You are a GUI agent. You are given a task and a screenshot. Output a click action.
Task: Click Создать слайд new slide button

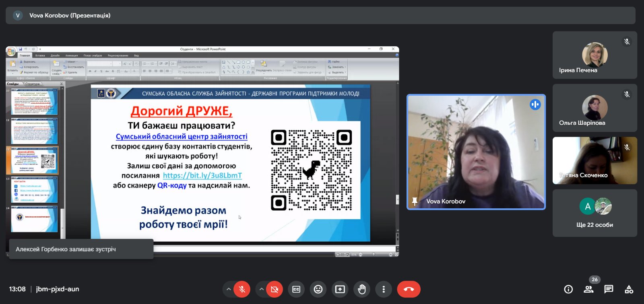(x=56, y=67)
